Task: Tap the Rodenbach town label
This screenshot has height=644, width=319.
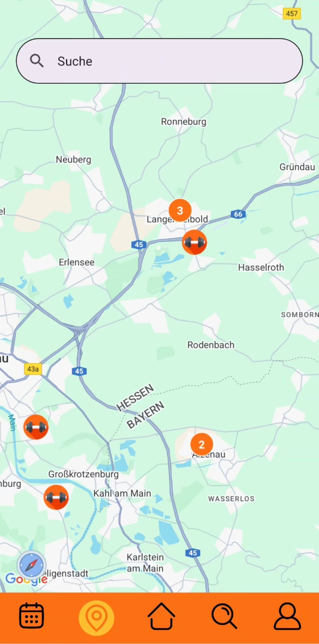Action: pyautogui.click(x=211, y=345)
